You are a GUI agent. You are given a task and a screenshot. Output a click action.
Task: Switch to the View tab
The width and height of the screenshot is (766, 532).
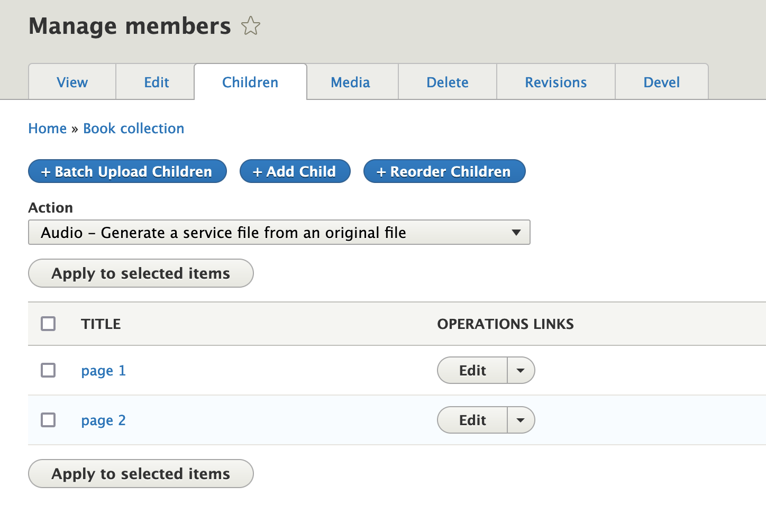point(72,82)
